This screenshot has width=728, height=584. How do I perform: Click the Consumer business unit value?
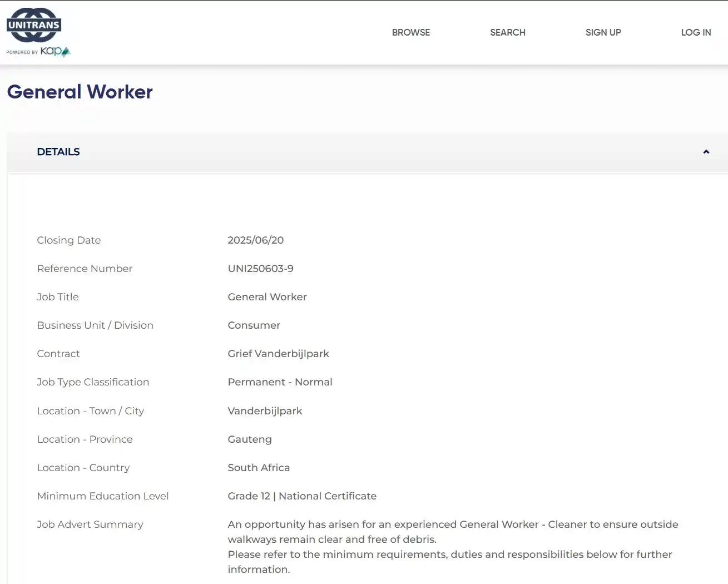254,325
